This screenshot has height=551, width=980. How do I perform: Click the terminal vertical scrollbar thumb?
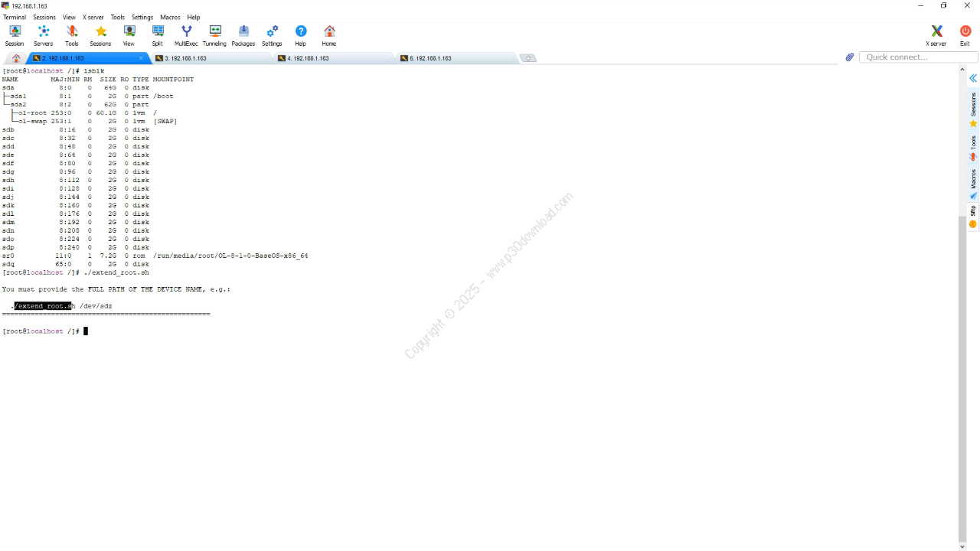pyautogui.click(x=962, y=379)
